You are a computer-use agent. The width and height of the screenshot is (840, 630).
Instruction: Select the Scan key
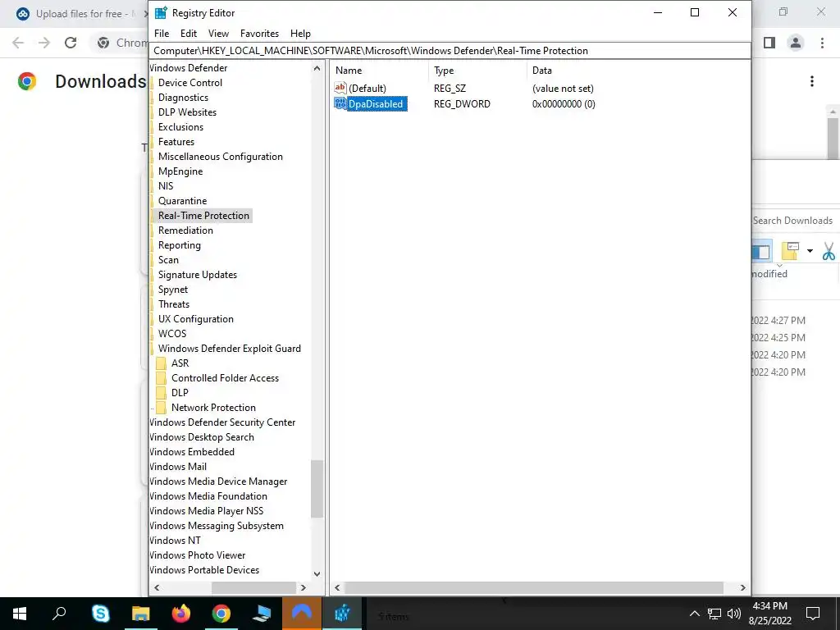point(168,260)
